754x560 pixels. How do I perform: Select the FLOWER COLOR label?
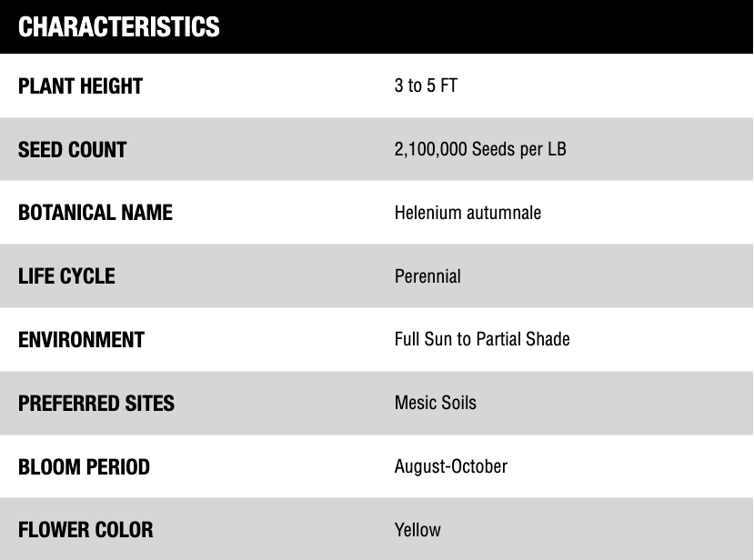pos(85,529)
